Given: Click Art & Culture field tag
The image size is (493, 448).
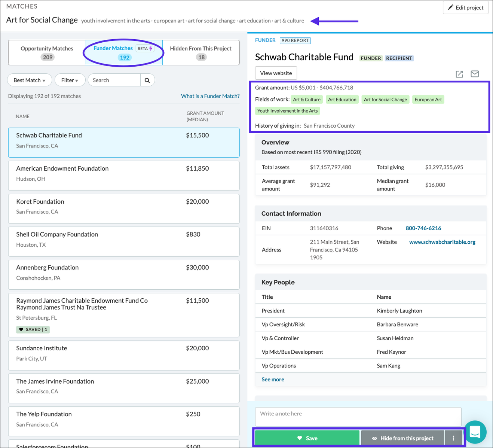Looking at the screenshot, I should (x=307, y=100).
